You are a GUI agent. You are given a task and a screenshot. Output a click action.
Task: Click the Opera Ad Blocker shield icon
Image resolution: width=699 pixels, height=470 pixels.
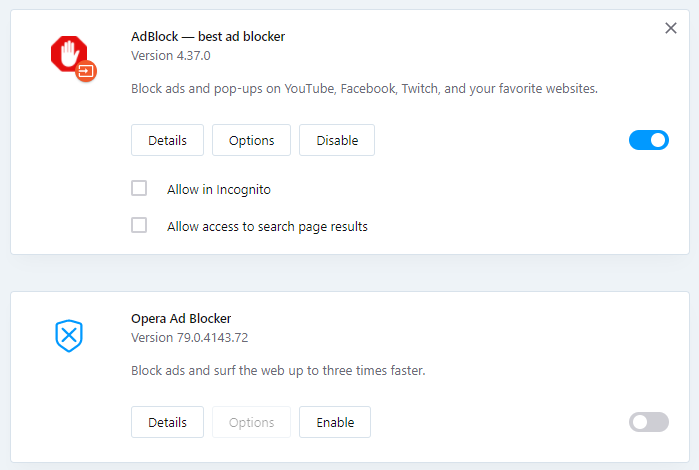click(x=68, y=336)
